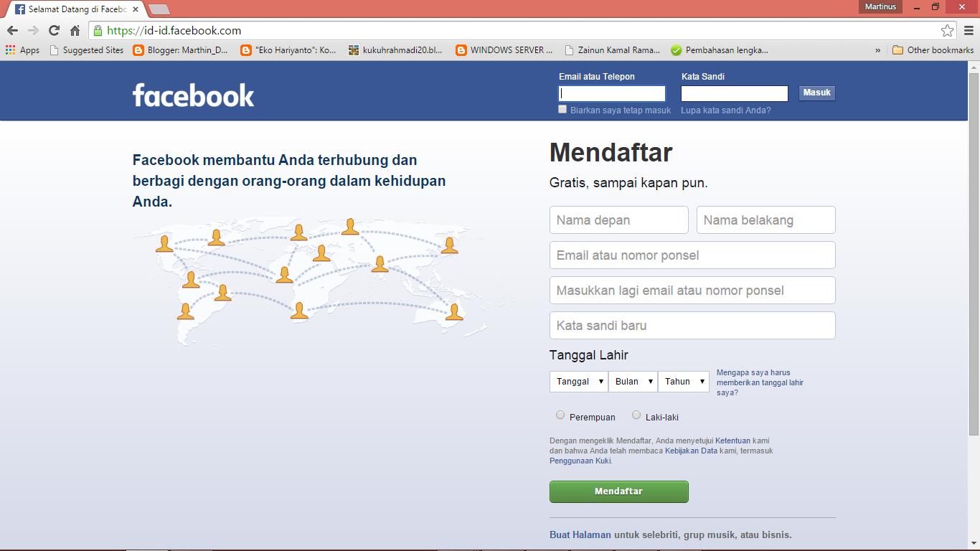Open Other bookmarks folder

tap(933, 50)
